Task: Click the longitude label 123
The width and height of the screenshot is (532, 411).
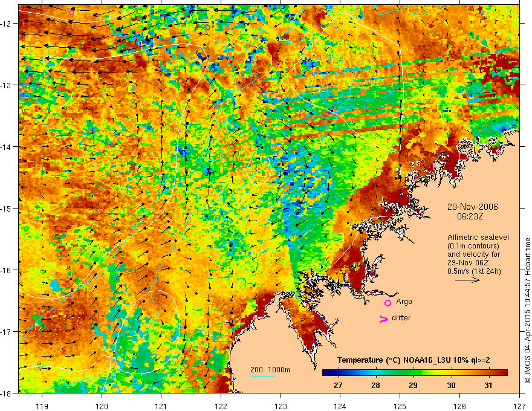Action: (x=281, y=406)
